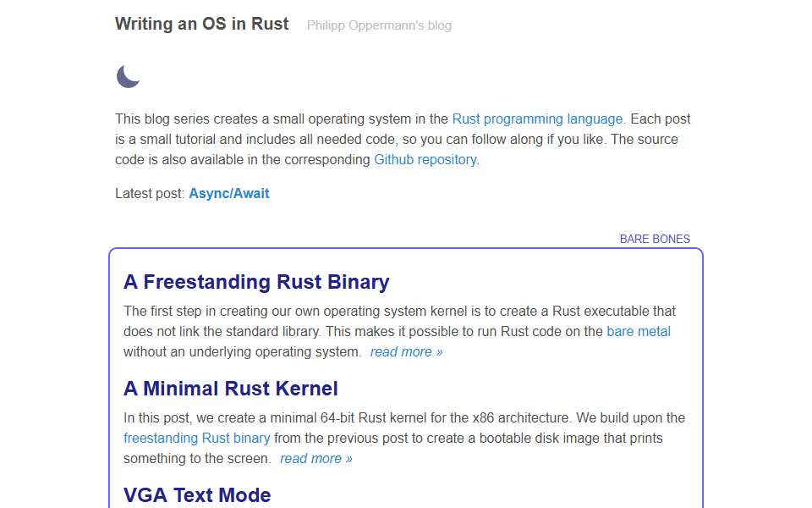Follow the 'freestanding Rust binary' inline link
The image size is (812, 508).
pyautogui.click(x=197, y=438)
